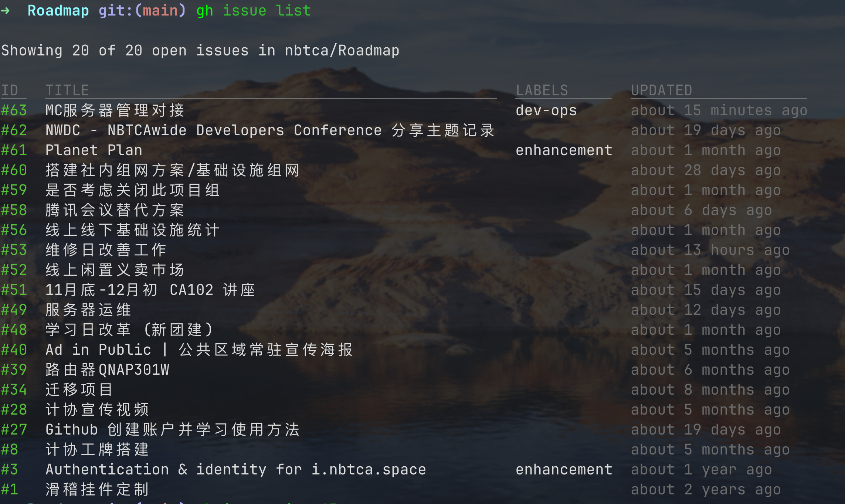Click the Roadmap directory name in prompt
This screenshot has height=504, width=845.
pos(58,11)
